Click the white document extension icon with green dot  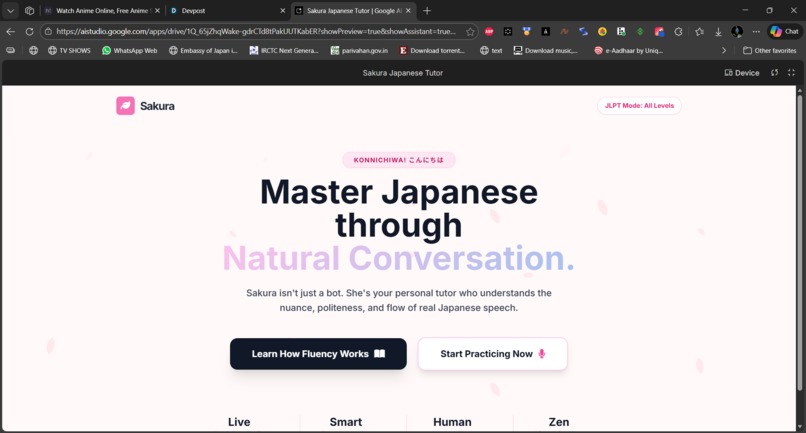coord(621,31)
